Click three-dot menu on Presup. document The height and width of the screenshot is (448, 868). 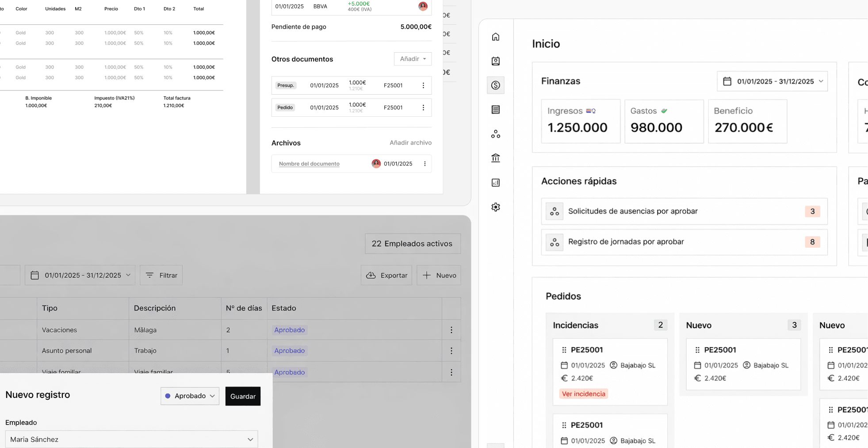[x=423, y=85]
